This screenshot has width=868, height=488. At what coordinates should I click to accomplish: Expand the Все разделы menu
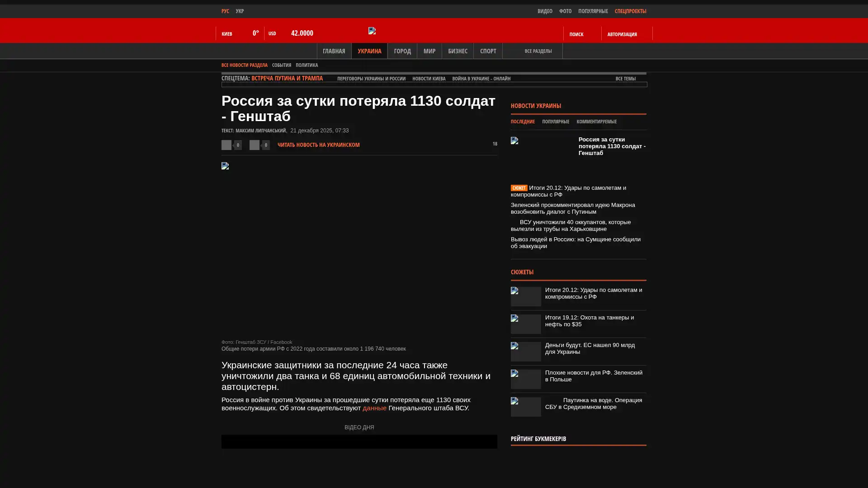pos(538,51)
